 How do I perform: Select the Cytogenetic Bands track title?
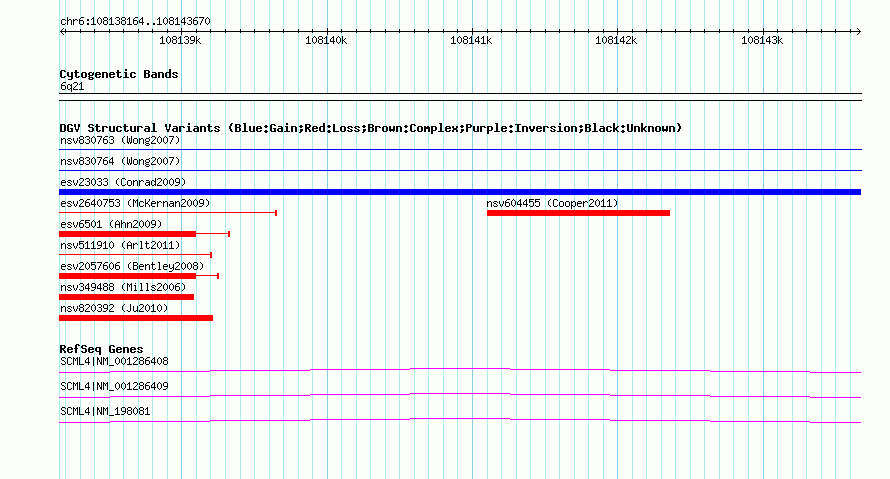tap(119, 74)
